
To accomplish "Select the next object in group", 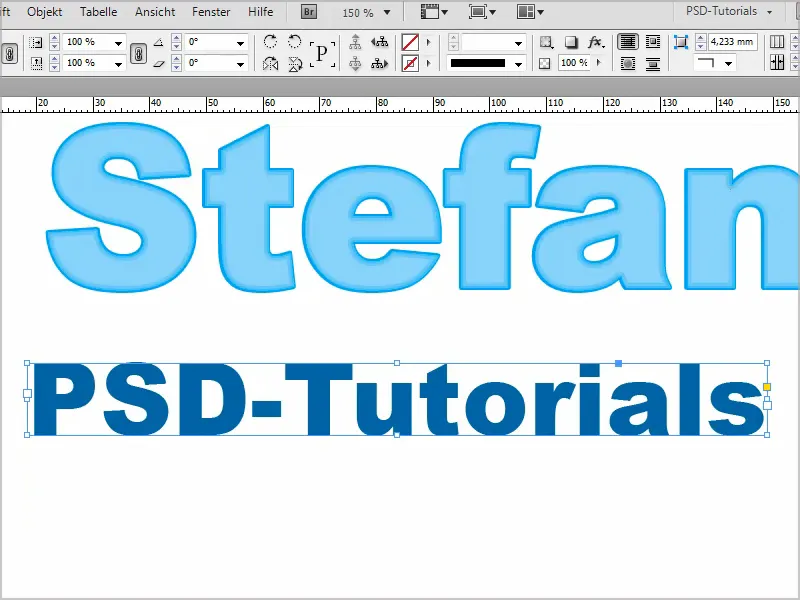I will (379, 64).
